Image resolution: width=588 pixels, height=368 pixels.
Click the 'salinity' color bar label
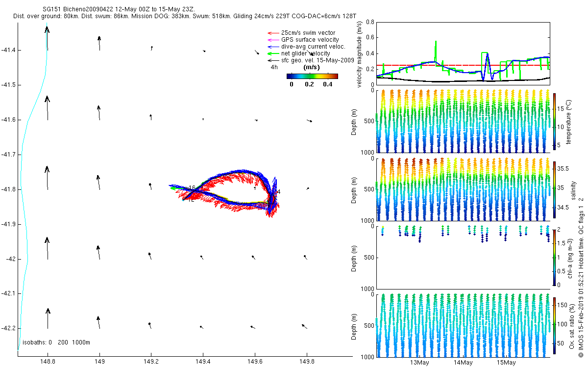(574, 189)
